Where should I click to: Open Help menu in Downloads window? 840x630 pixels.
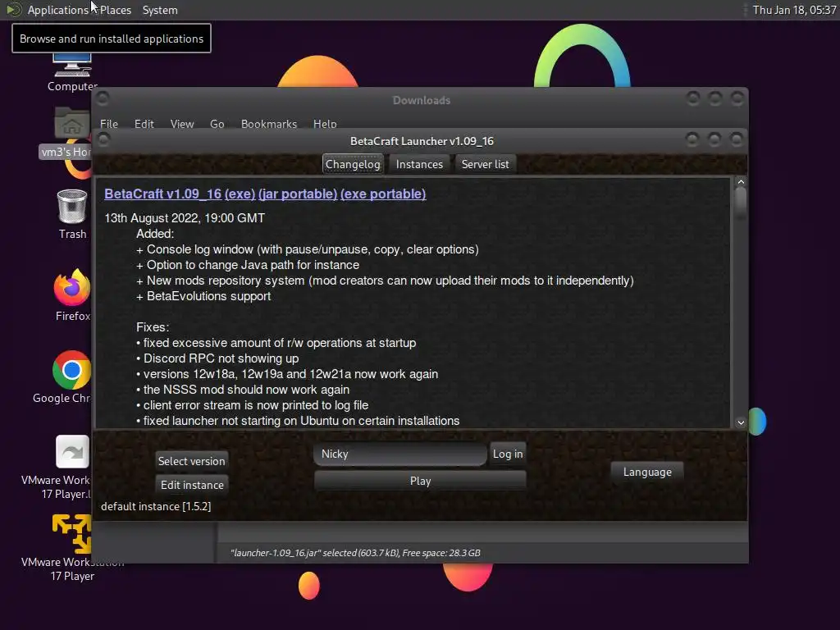[x=325, y=124]
